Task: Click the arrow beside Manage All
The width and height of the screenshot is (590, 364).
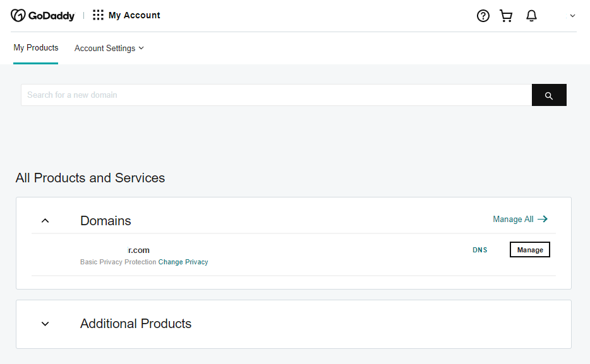Action: (543, 219)
